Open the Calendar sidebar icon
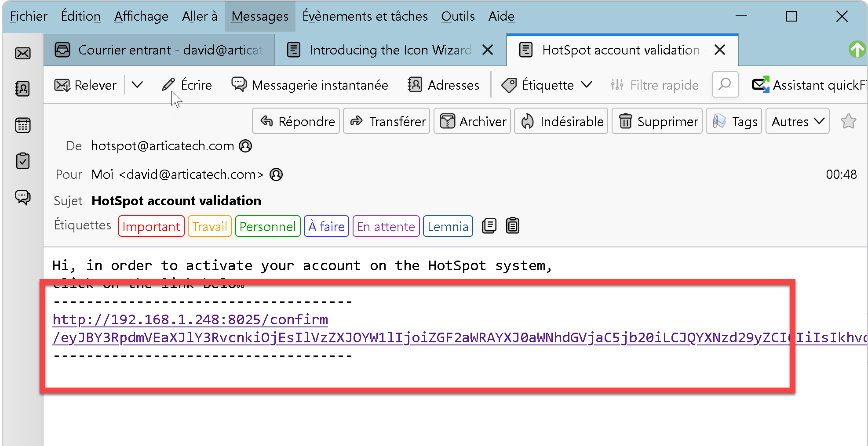 click(23, 125)
